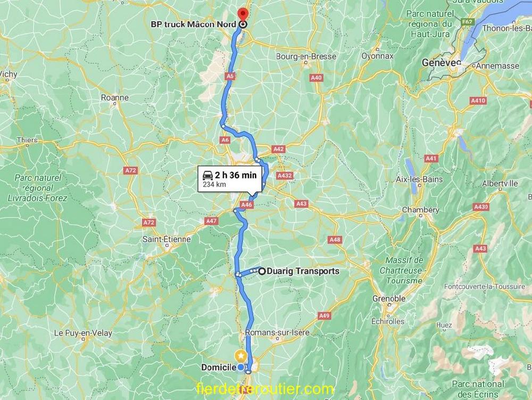532x400 pixels.
Task: Click the Grenoble city label
Action: coord(389,299)
